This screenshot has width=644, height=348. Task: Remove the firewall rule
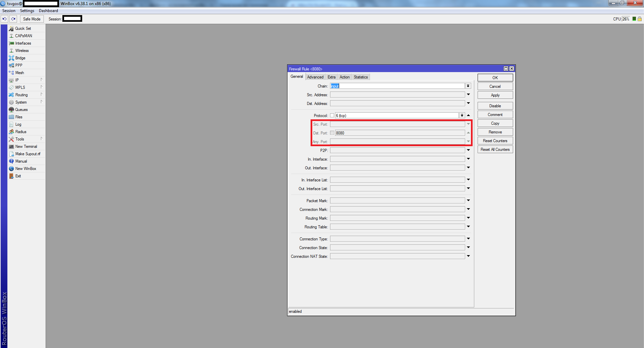[495, 132]
